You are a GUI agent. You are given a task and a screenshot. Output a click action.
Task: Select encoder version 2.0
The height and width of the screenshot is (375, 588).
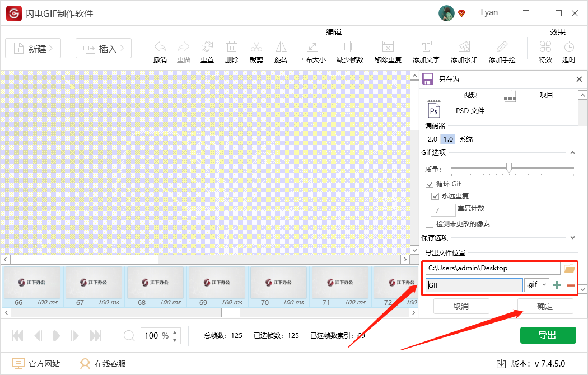(432, 139)
